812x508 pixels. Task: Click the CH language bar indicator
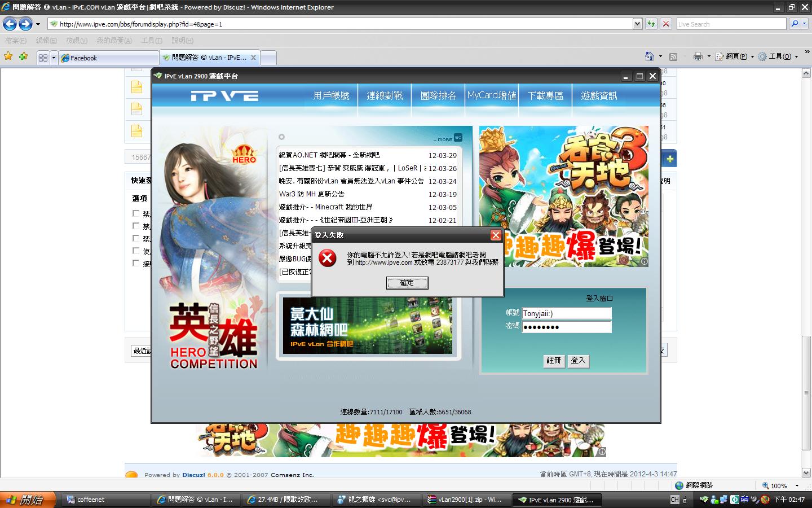[674, 500]
